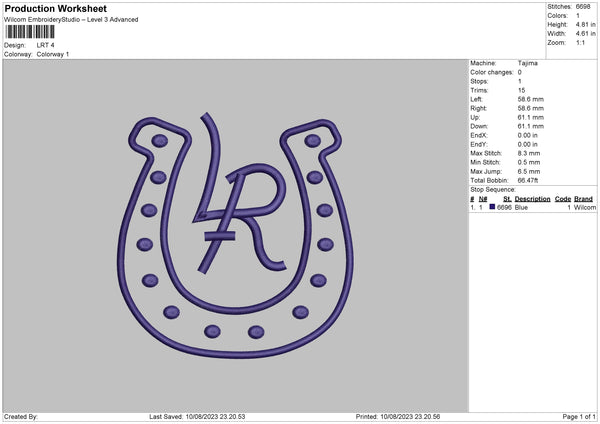Click the Code column header

pyautogui.click(x=563, y=199)
